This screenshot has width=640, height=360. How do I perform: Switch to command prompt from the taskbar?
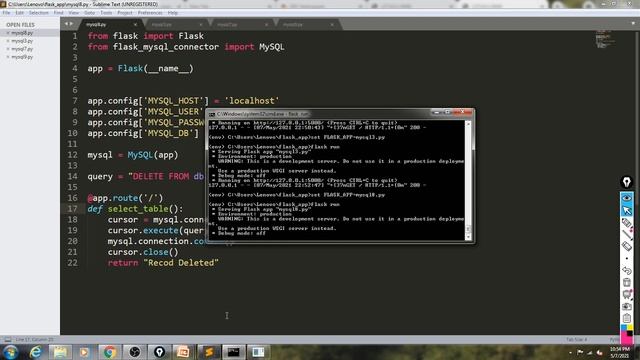(233, 352)
